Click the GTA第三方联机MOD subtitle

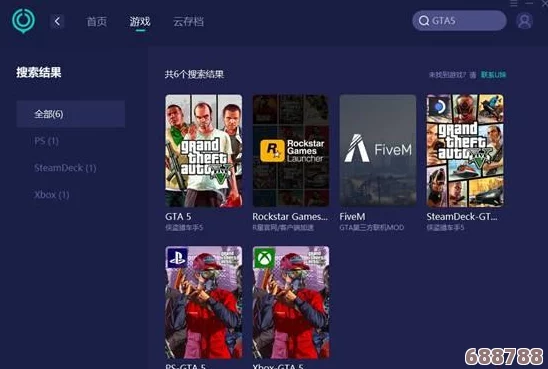[372, 227]
